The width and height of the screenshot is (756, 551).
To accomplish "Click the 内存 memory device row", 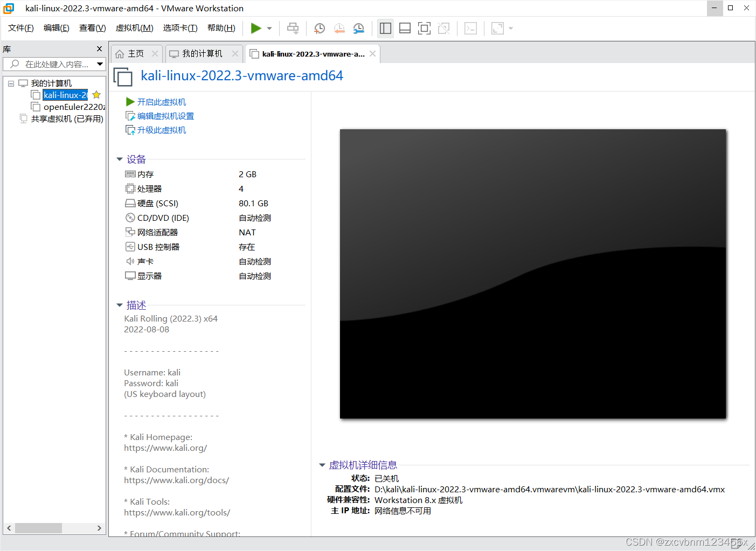I will point(214,175).
